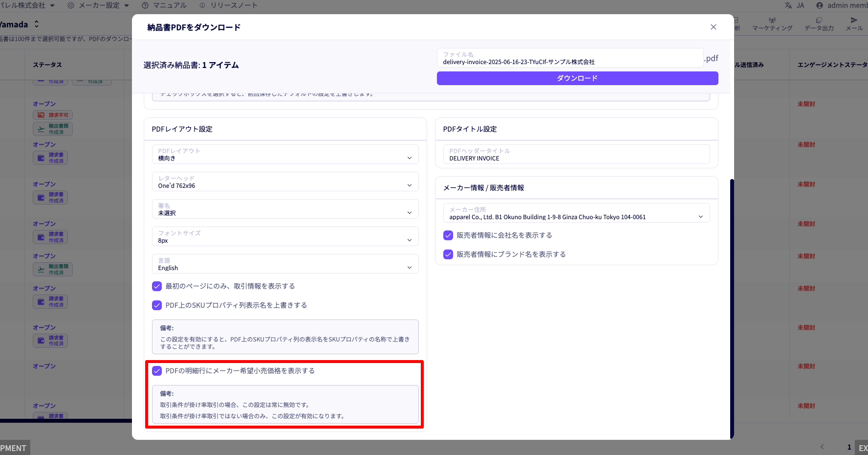This screenshot has height=455, width=868.
Task: Open the PDFレイアウト orientation dropdown
Action: point(285,155)
